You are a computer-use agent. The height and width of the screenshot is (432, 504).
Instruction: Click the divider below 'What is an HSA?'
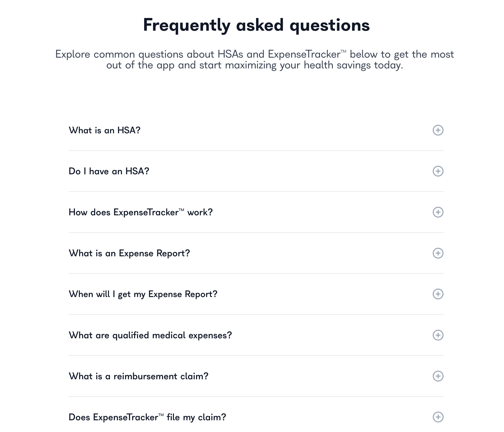coord(256,150)
